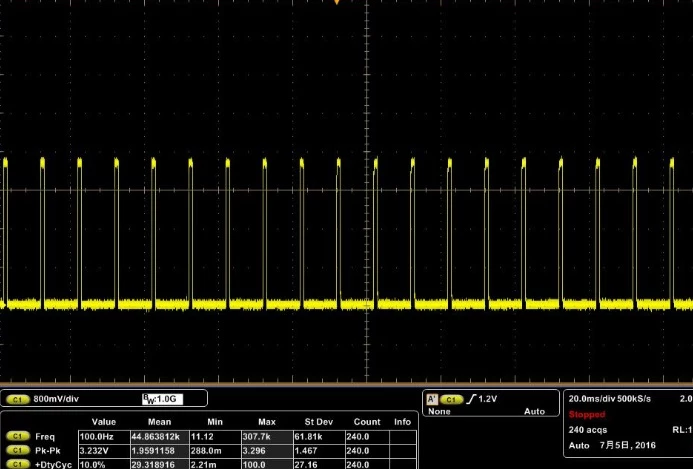693x469 pixels.
Task: Select the Freq measurement label
Action: click(45, 437)
